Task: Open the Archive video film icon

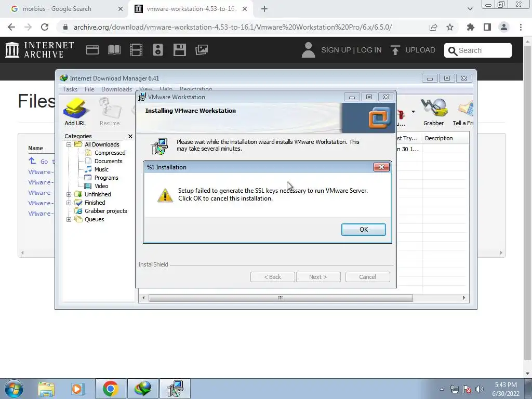Action: [x=136, y=50]
